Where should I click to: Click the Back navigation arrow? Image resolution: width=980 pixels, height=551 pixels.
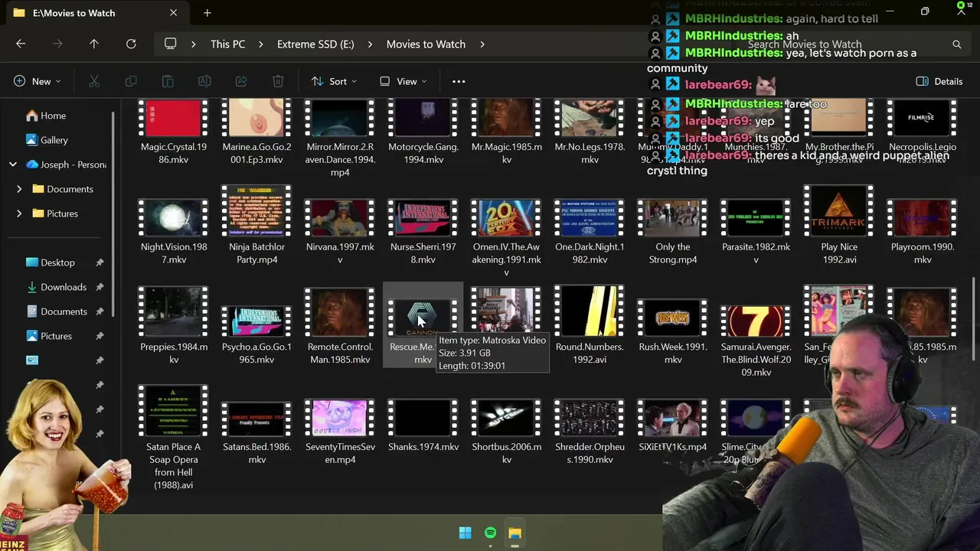click(21, 44)
